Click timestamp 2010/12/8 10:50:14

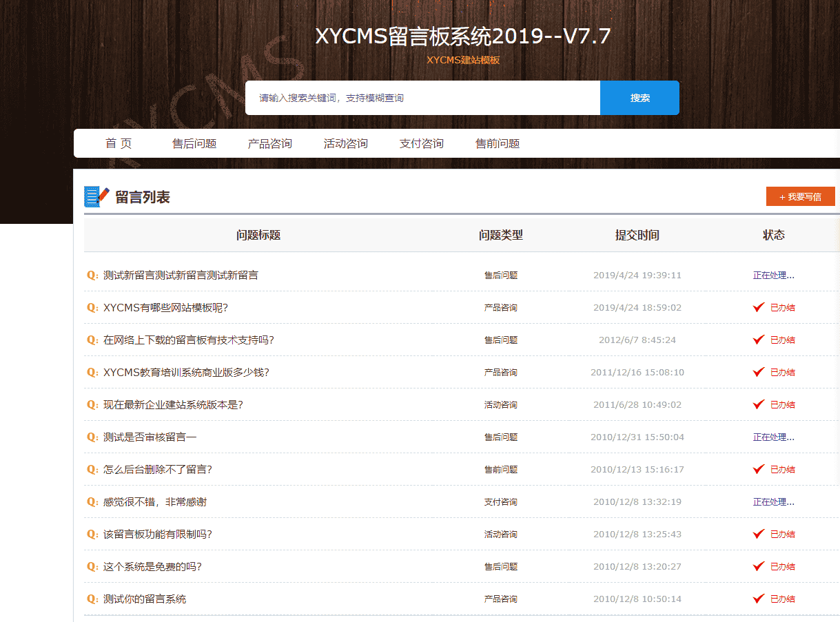click(x=637, y=599)
